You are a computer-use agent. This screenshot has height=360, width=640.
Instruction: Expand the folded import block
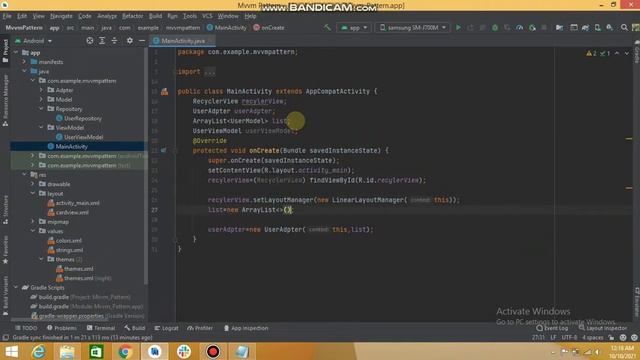point(209,72)
